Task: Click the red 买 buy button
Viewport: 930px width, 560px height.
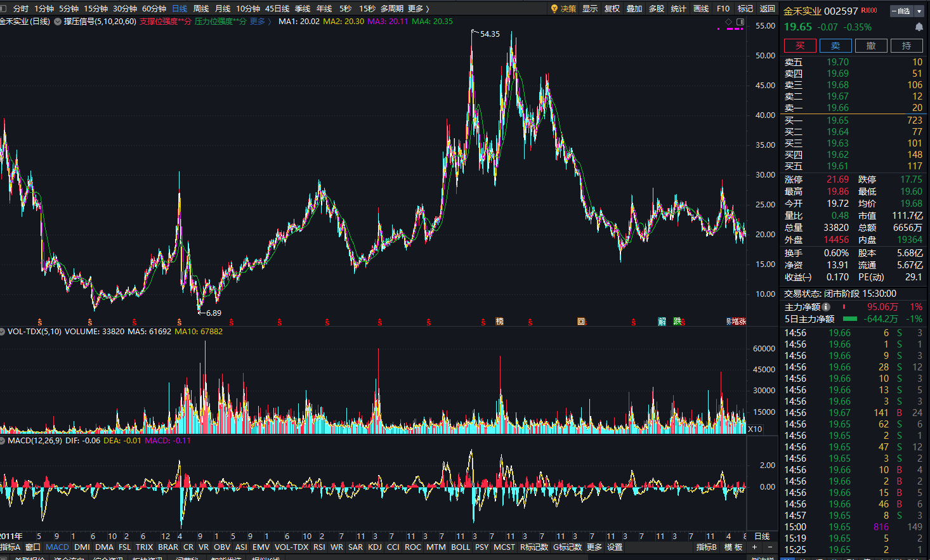Action: pyautogui.click(x=800, y=46)
